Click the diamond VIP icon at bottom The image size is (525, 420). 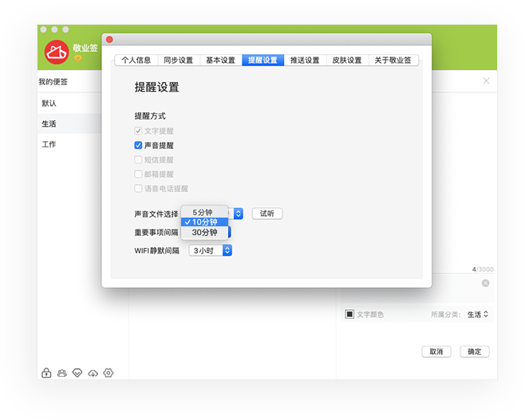(x=77, y=373)
